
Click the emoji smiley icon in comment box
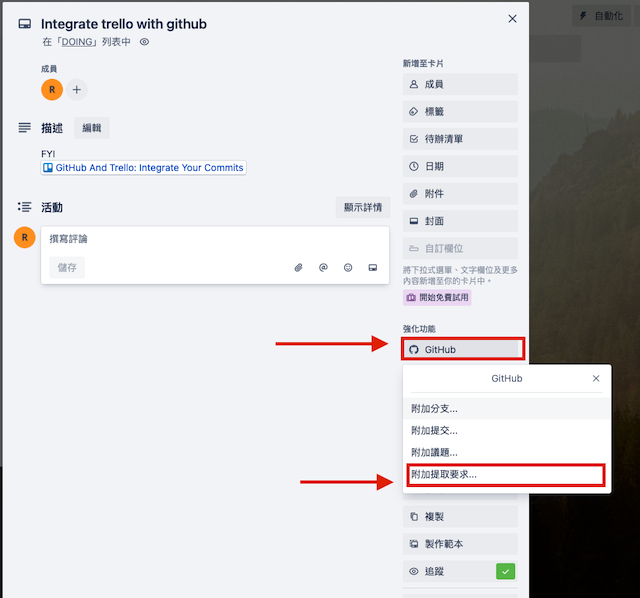tap(348, 268)
